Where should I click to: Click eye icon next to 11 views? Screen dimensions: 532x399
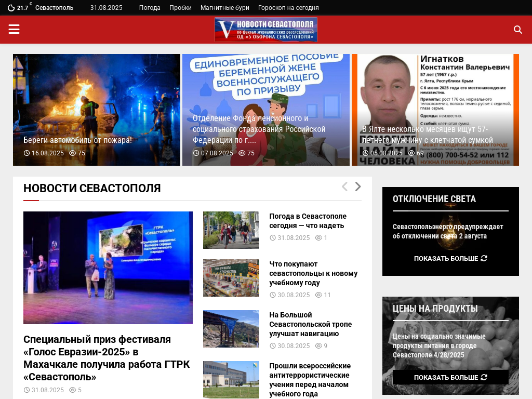coord(318,295)
